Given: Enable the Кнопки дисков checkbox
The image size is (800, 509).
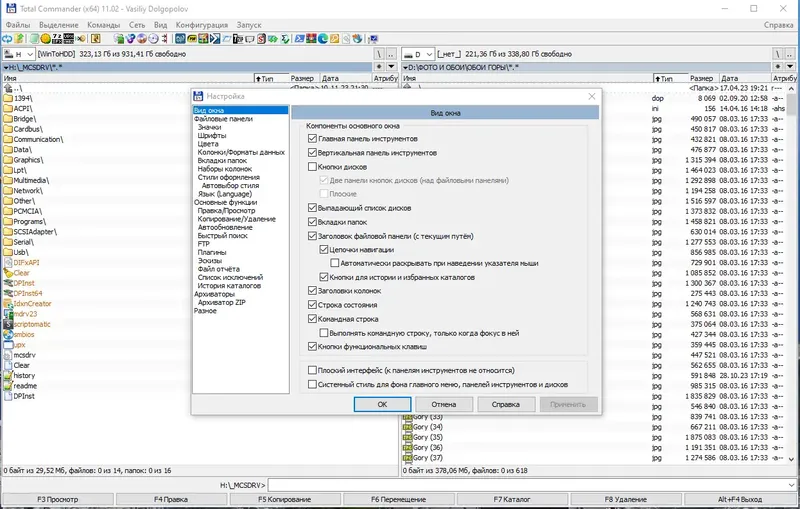Looking at the screenshot, I should [x=312, y=166].
